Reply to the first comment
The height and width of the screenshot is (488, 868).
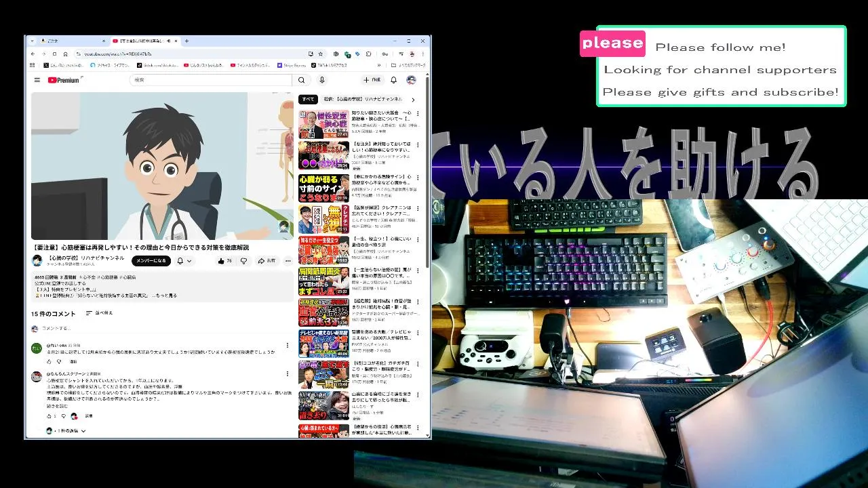coord(73,361)
